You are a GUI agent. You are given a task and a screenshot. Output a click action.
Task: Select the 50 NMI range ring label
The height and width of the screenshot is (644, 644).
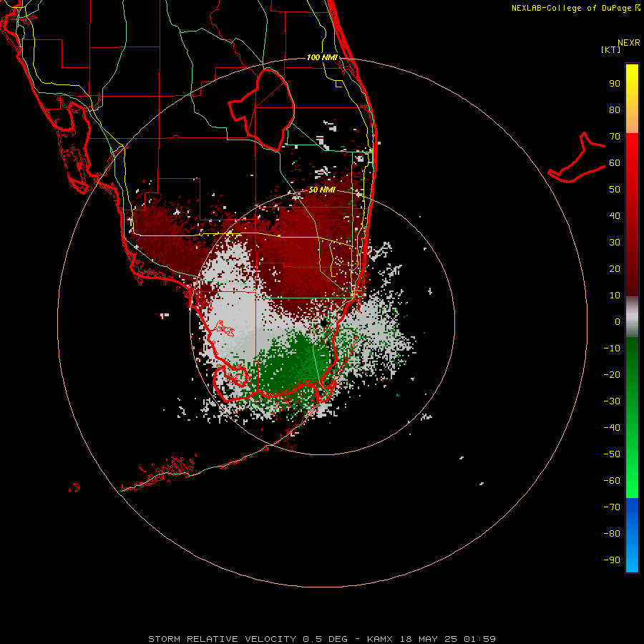322,190
